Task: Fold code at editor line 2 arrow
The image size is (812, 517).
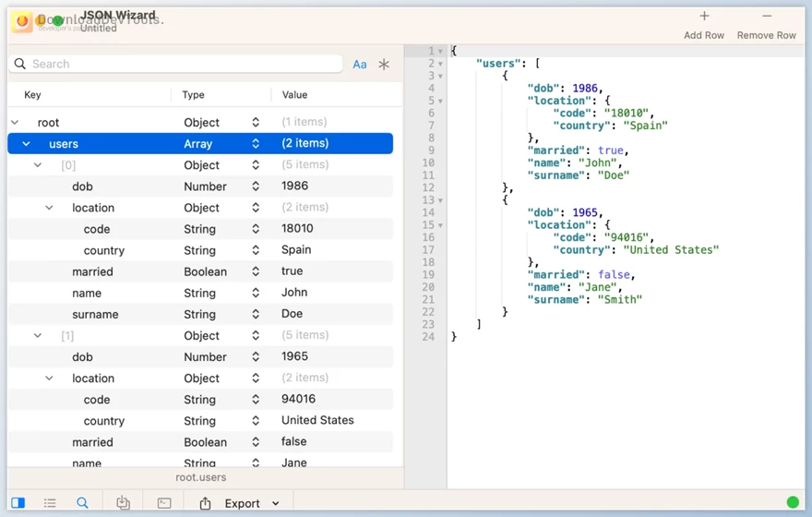Action: click(x=440, y=64)
